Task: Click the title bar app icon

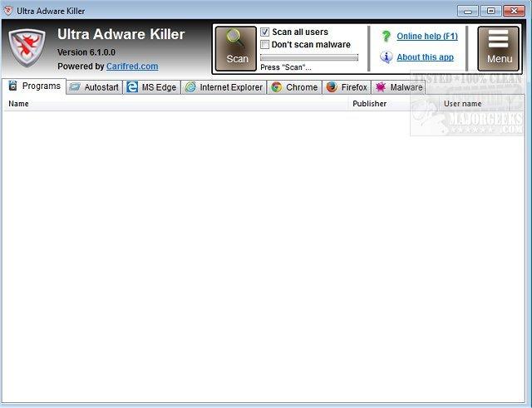Action: point(7,11)
